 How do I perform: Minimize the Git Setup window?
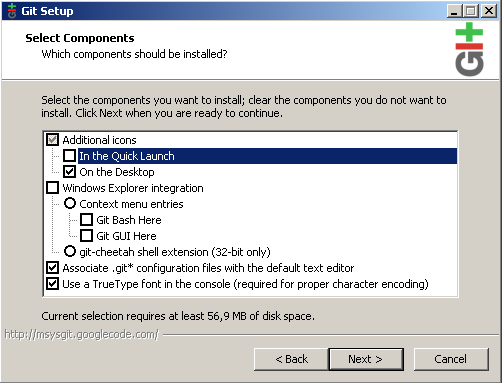click(454, 11)
